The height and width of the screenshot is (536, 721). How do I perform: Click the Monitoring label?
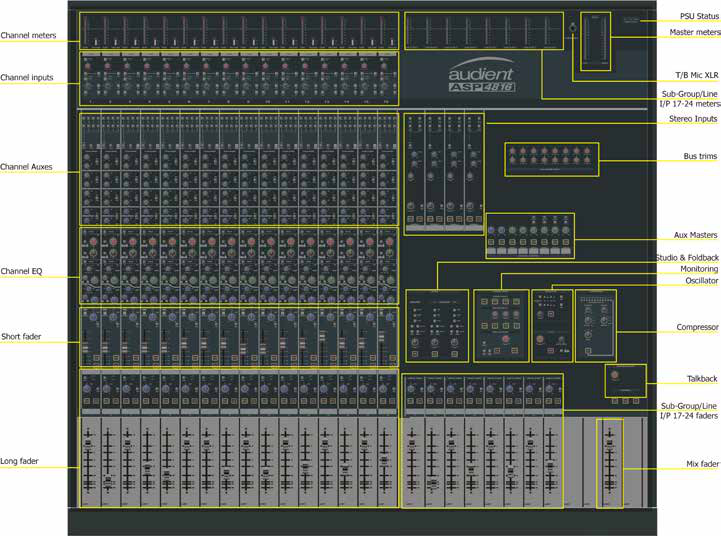pyautogui.click(x=699, y=269)
